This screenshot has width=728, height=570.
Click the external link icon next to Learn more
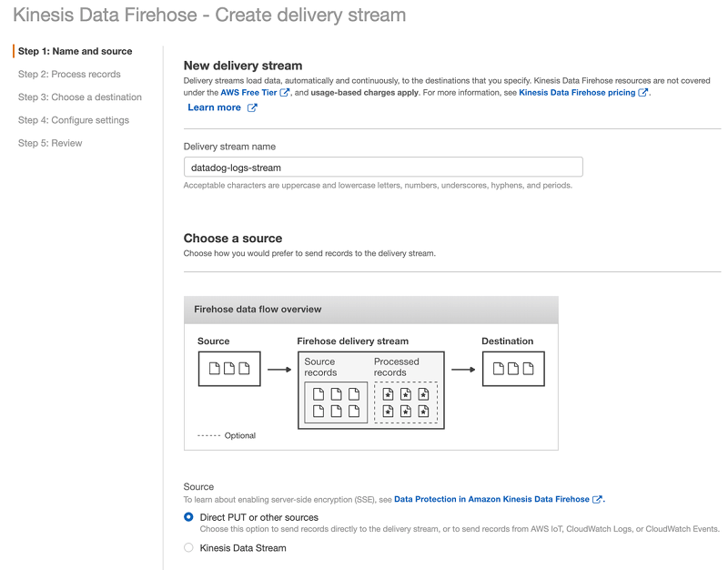click(252, 107)
